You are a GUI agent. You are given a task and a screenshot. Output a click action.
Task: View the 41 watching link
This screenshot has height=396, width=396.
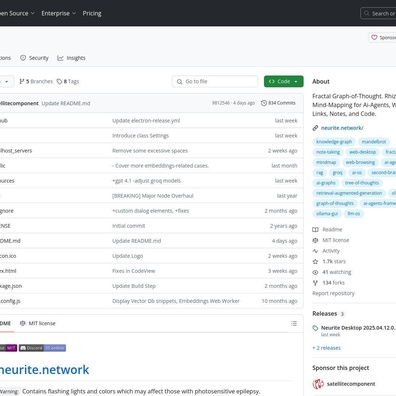(x=332, y=272)
